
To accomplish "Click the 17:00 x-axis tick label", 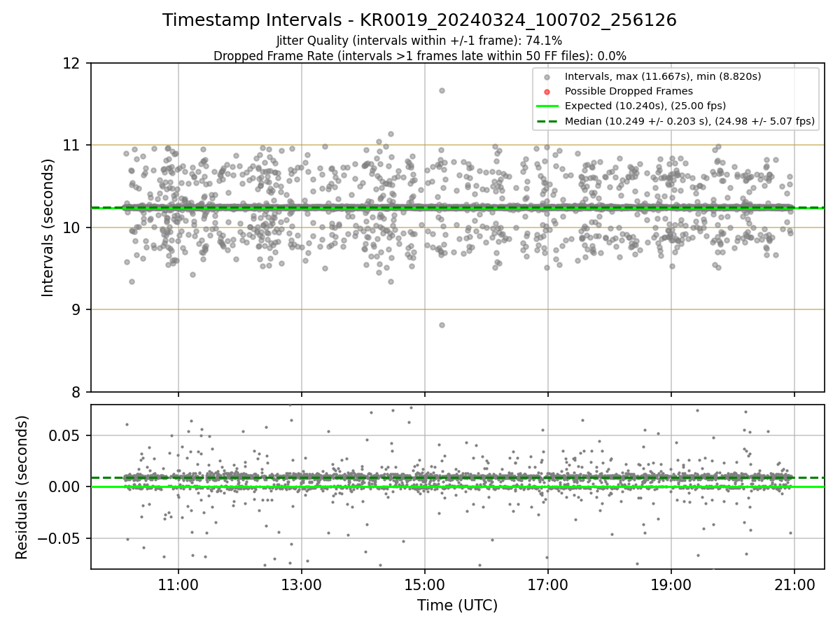I will [x=547, y=586].
